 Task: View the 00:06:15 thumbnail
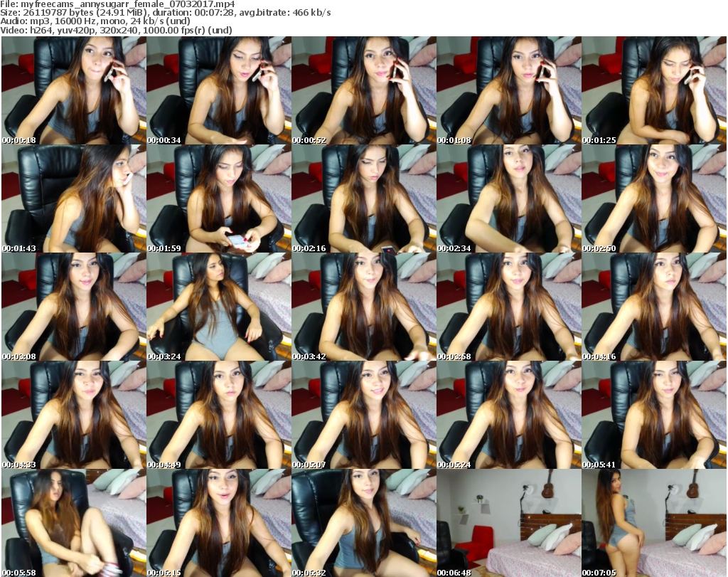click(x=219, y=523)
